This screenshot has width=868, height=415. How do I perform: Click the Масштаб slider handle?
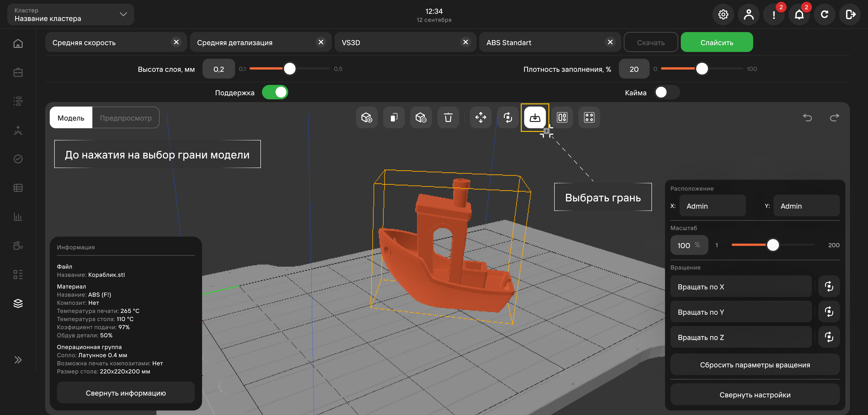(773, 245)
